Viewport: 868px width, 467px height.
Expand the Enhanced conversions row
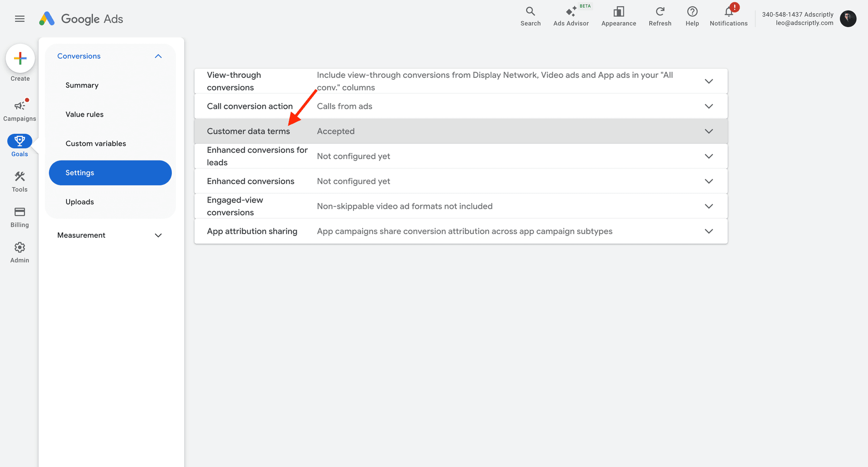[708, 181]
